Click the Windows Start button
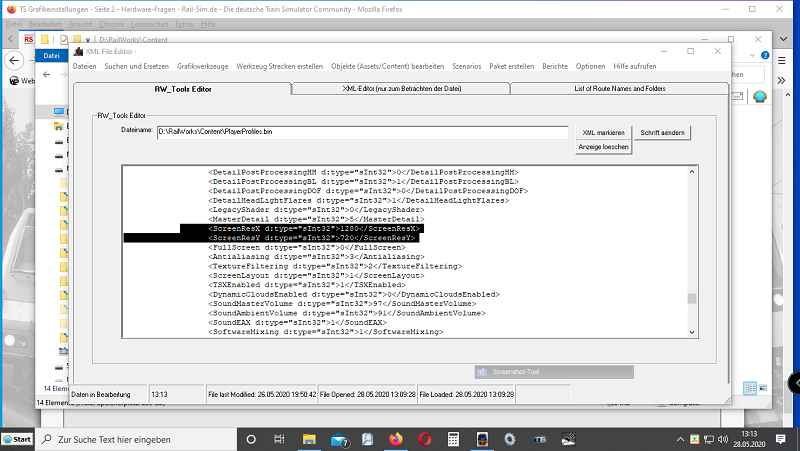This screenshot has width=800, height=451. coord(17,439)
